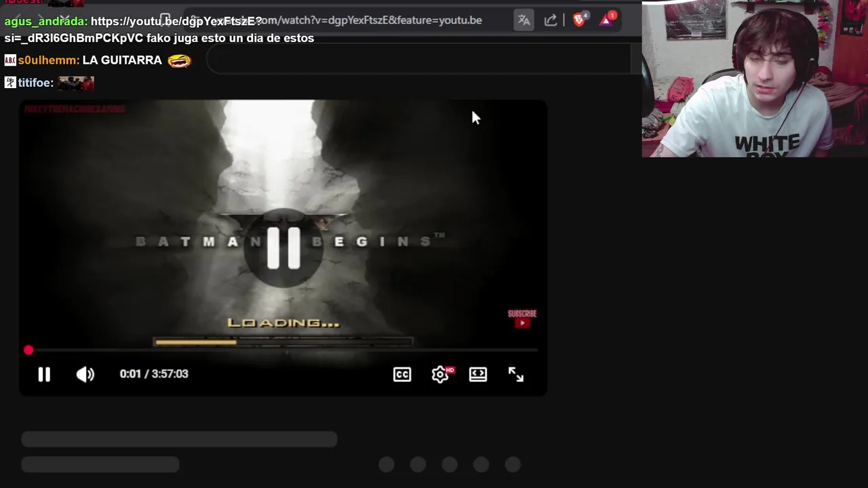Click the s0ulhemm chat badge icon
The image size is (868, 488).
coord(10,60)
